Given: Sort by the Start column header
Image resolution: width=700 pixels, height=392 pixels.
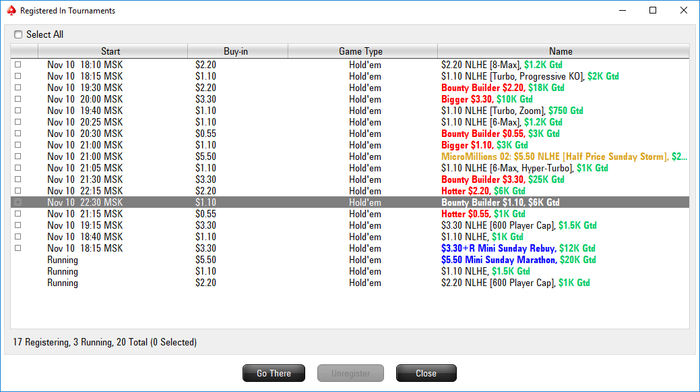Looking at the screenshot, I should click(x=112, y=51).
